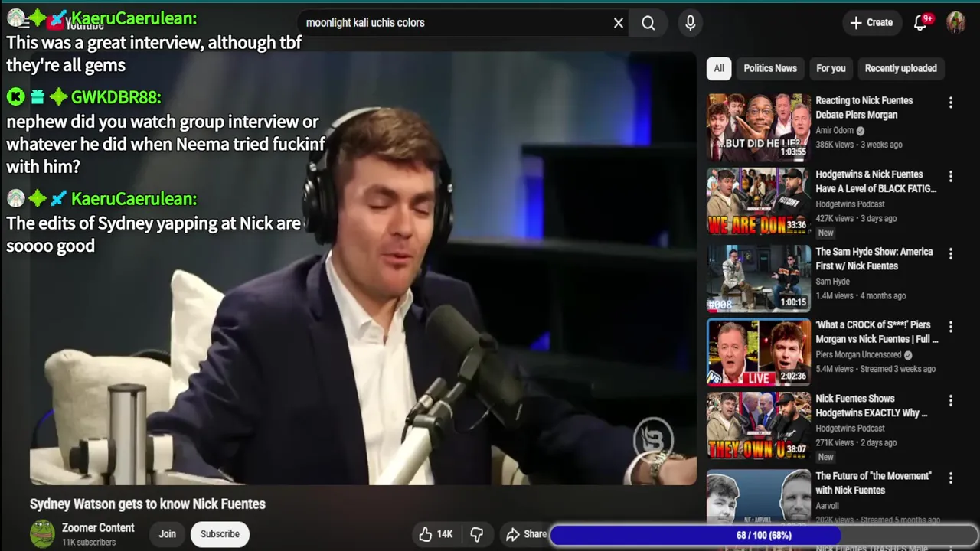
Task: Open The Sam Hyde Show video thumbnail
Action: coord(759,278)
